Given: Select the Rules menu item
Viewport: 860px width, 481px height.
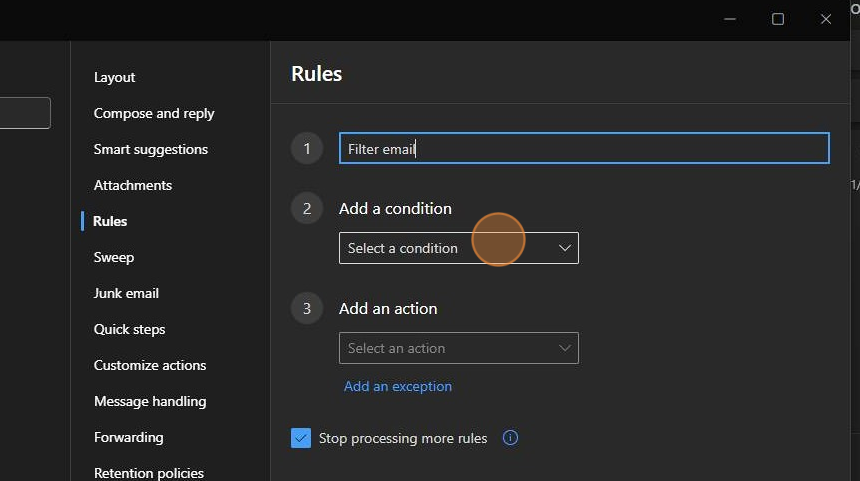Looking at the screenshot, I should tap(110, 221).
